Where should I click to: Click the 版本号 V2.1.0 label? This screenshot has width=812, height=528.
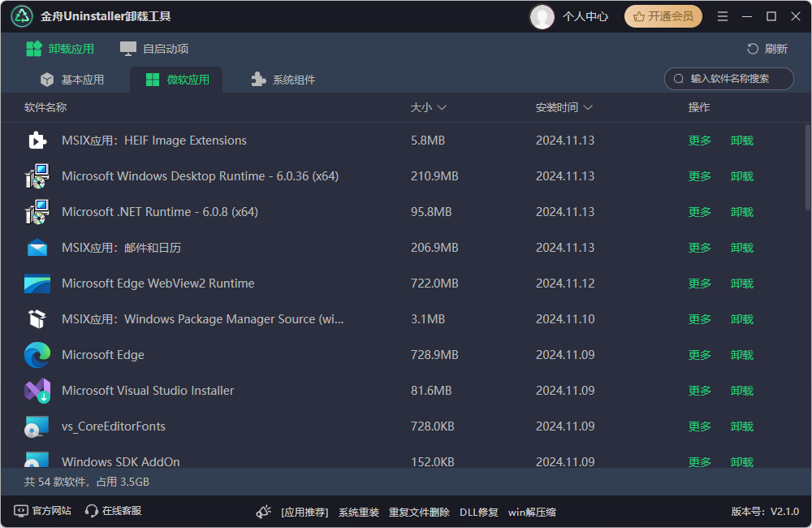pos(765,512)
